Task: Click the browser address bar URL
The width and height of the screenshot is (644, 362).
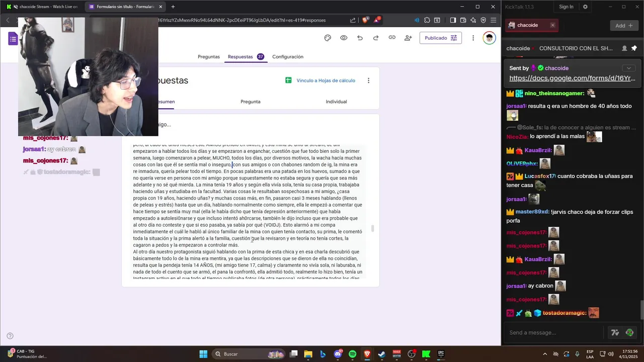Action: pos(242,20)
